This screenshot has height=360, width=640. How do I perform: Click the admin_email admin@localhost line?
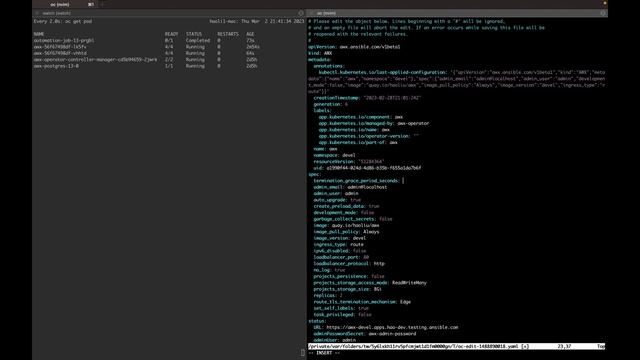(x=350, y=187)
